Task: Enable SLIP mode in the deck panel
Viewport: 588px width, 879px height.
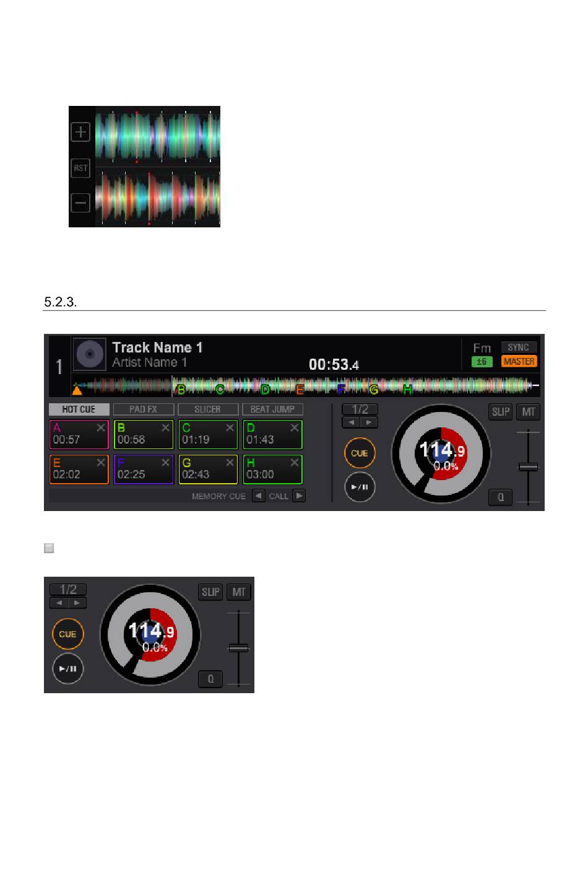Action: pos(501,412)
